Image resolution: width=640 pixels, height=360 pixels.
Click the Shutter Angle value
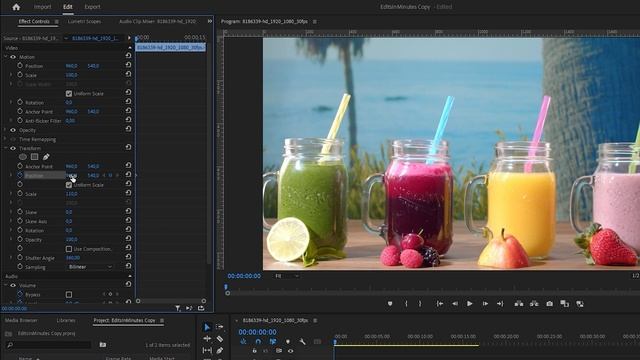click(73, 258)
